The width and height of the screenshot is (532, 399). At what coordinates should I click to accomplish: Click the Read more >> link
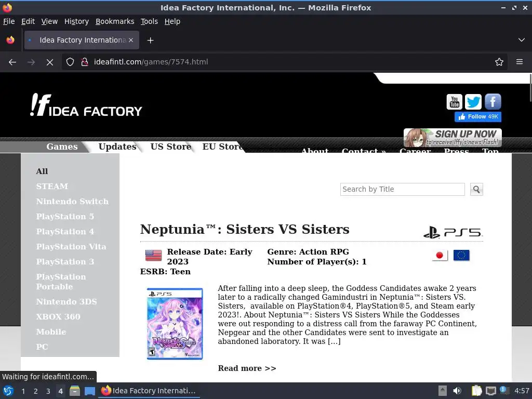click(247, 368)
